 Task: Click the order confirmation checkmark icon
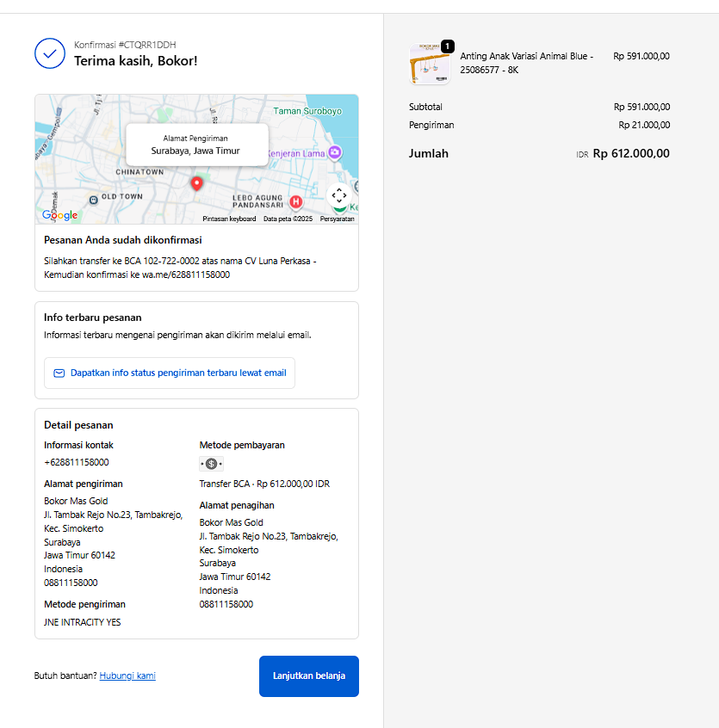click(50, 53)
